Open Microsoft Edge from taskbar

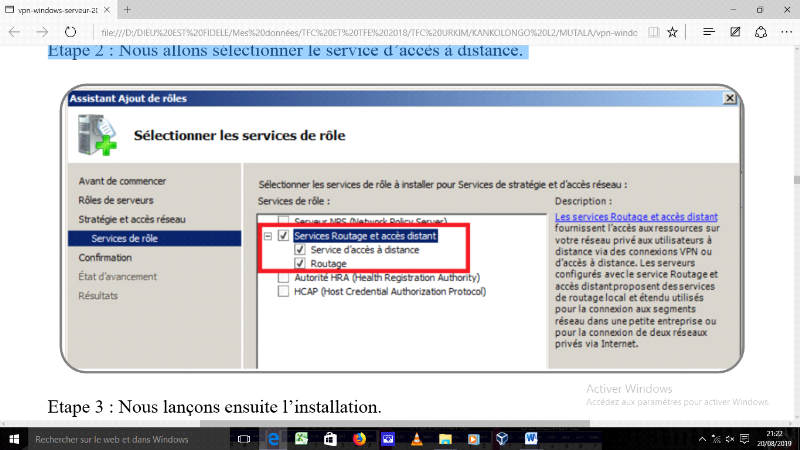(x=273, y=439)
